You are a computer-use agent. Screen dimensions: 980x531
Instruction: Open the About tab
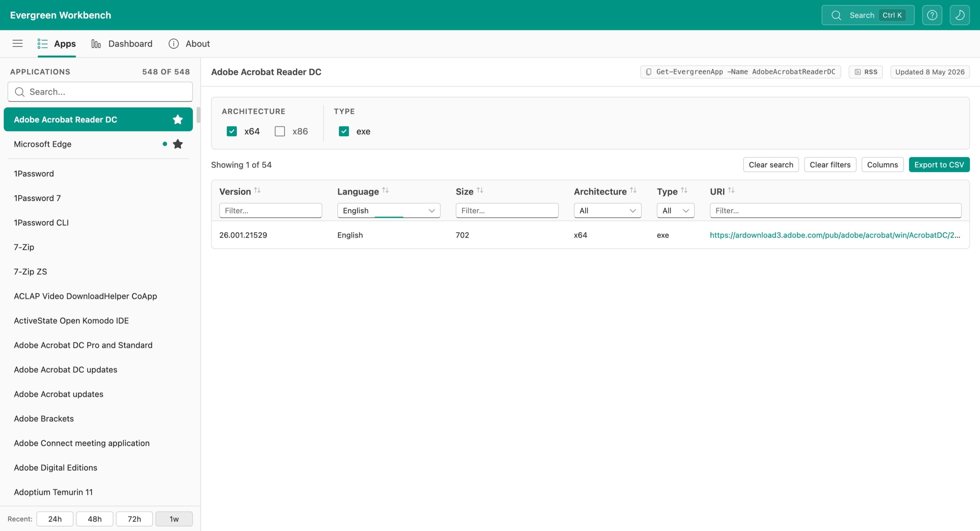[x=189, y=44]
